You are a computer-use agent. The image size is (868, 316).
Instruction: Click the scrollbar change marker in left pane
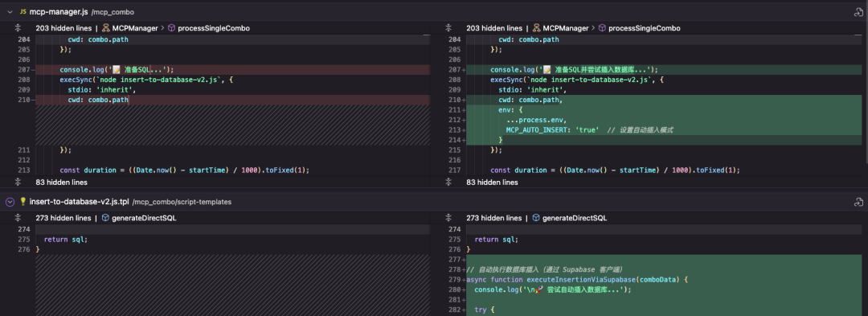426,35
